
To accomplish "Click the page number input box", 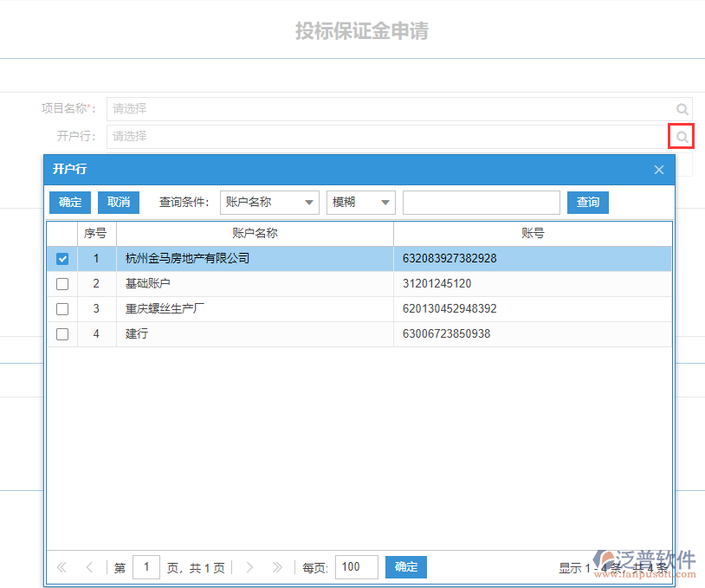I will point(146,567).
